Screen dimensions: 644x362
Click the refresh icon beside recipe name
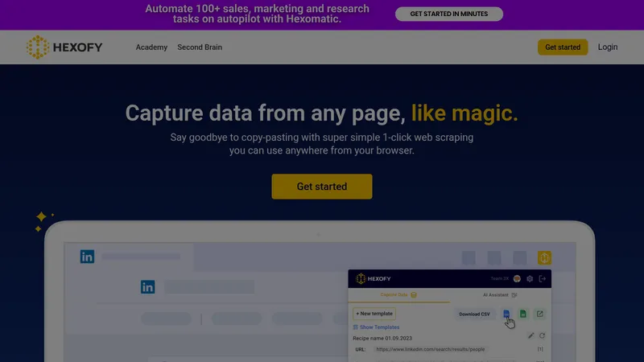coord(542,335)
